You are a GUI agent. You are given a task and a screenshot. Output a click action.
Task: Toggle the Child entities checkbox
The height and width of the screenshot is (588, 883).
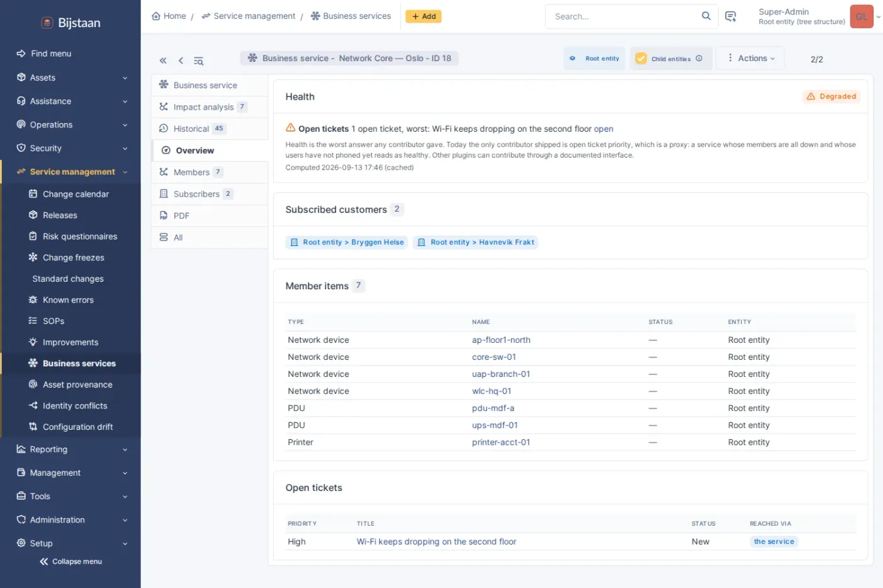641,59
